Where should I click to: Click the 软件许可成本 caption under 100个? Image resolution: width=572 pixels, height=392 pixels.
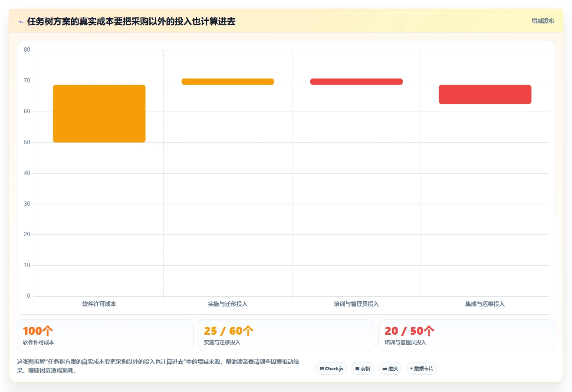point(39,343)
